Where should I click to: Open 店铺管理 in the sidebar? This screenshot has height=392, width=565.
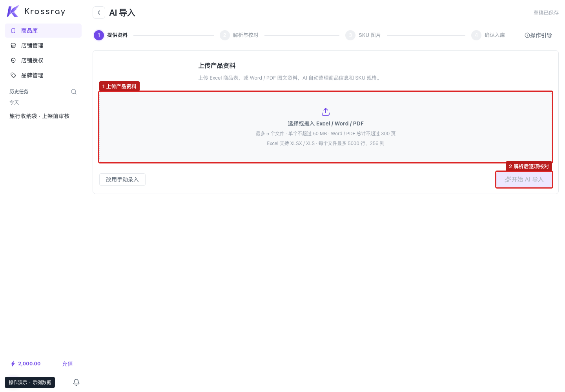click(x=43, y=45)
